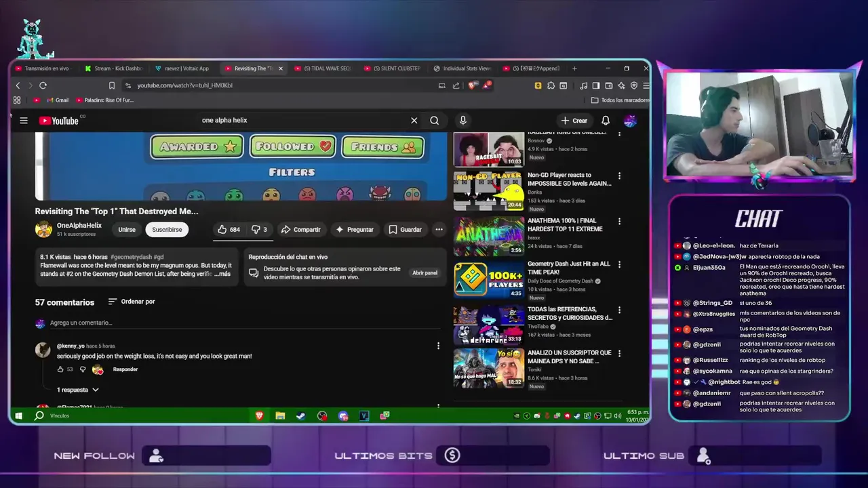Switch to the raevez Voltaic App tab
The image size is (868, 488).
[x=183, y=68]
